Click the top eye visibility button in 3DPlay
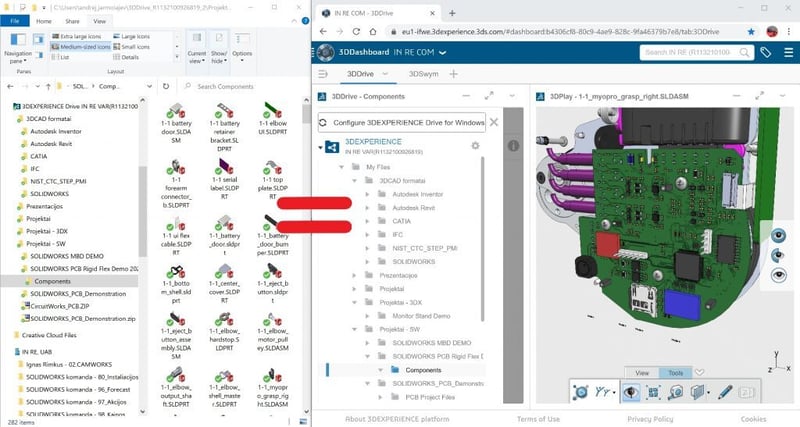The image size is (800, 427). coord(779,236)
